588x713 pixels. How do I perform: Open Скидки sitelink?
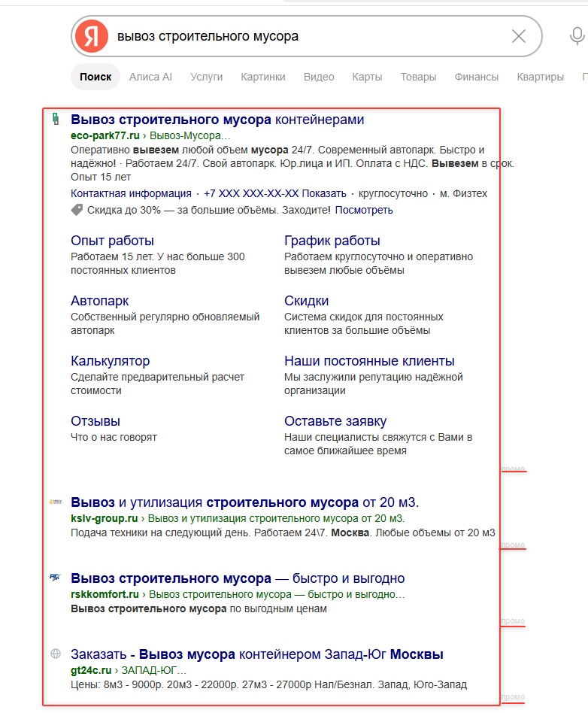(307, 301)
